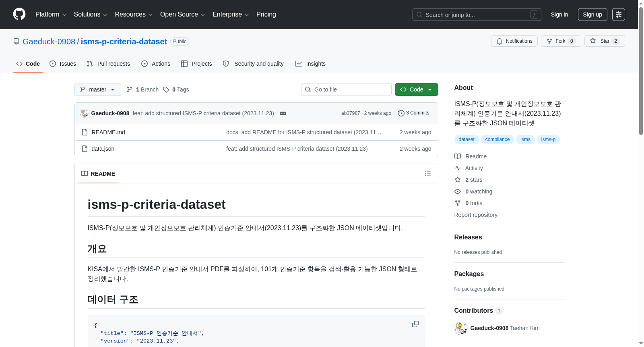Open the README outline icon

428,174
